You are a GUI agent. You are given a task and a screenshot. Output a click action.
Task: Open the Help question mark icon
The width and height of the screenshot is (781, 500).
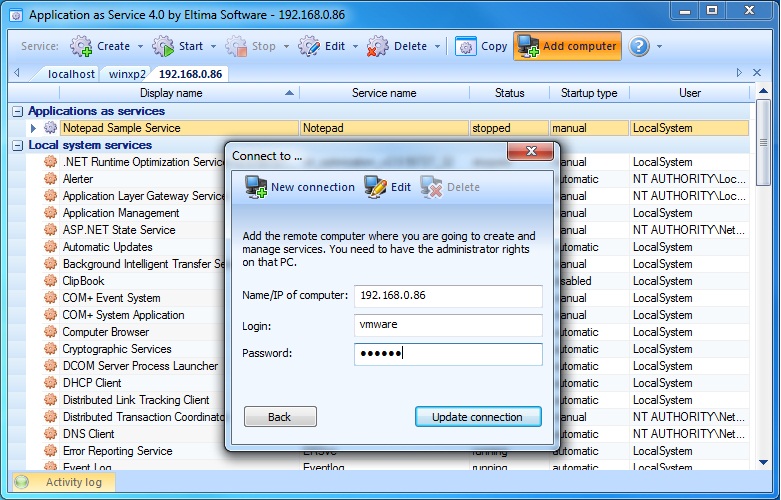pyautogui.click(x=638, y=46)
